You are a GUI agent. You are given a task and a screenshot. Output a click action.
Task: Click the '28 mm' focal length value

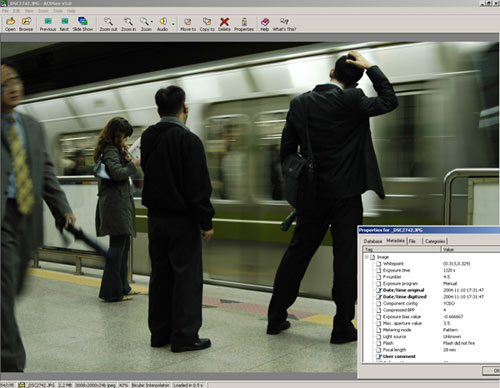(449, 350)
